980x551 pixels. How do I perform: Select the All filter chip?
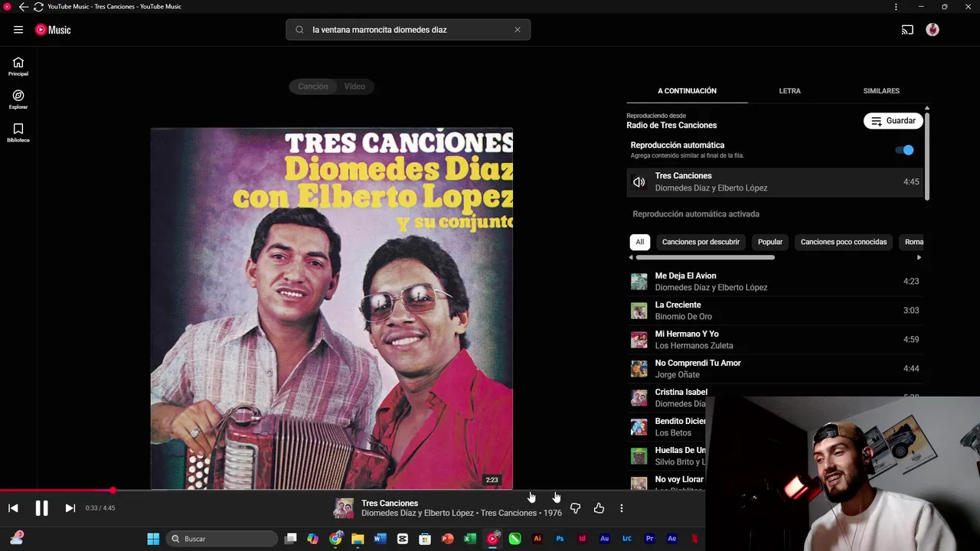pos(640,242)
